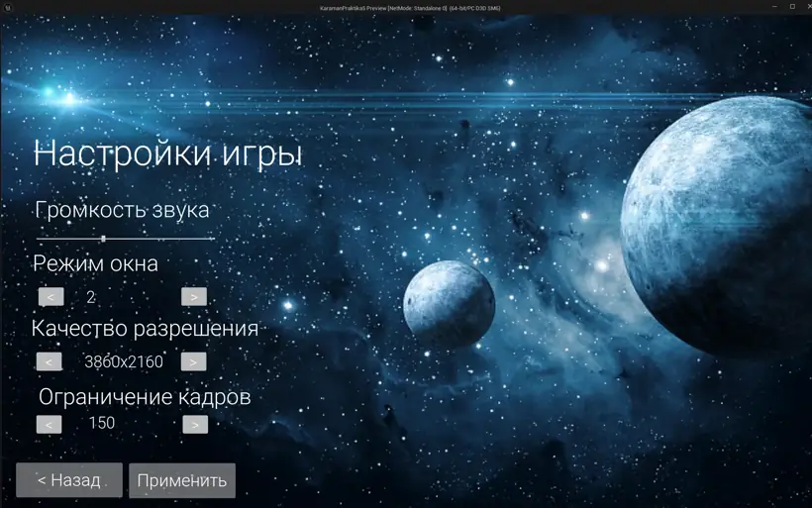The height and width of the screenshot is (508, 812).
Task: Click the 150 frame limit value
Action: pos(102,423)
